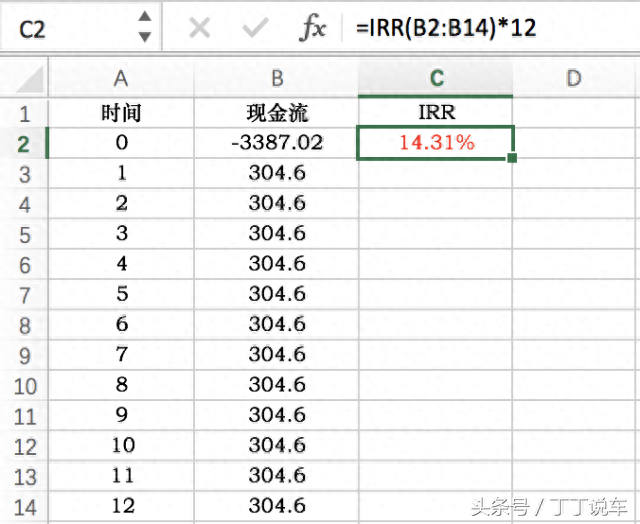Click cell C2 showing 14.31%
The image size is (640, 524).
(436, 143)
